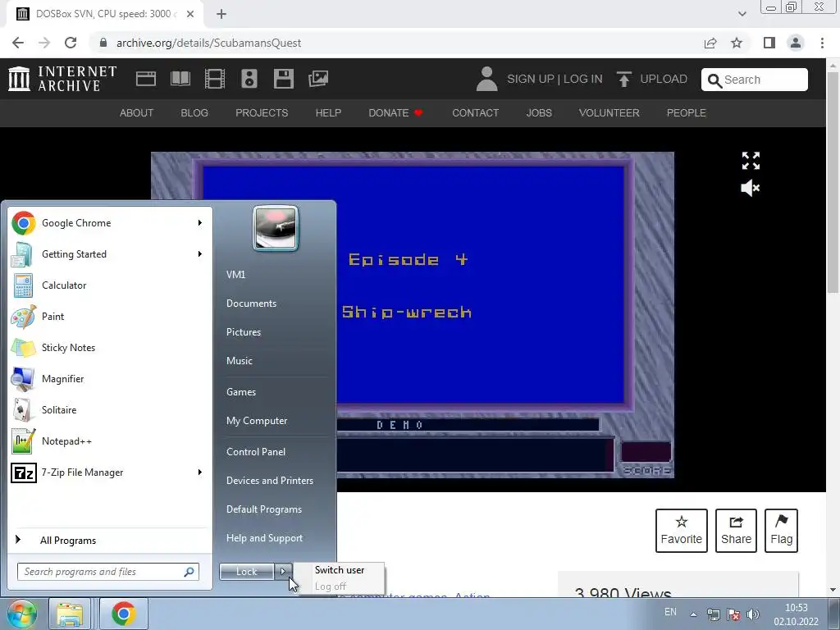Flag this item
Image resolution: width=840 pixels, height=630 pixels.
[781, 531]
